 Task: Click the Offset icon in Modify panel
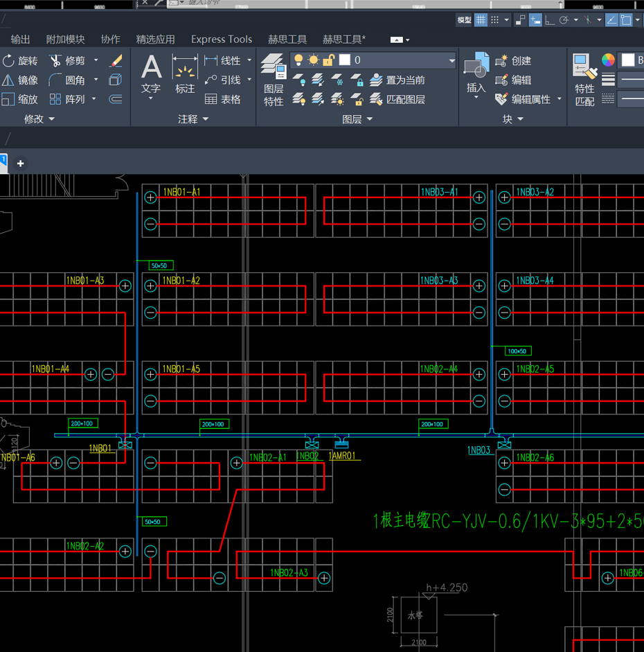coord(116,99)
